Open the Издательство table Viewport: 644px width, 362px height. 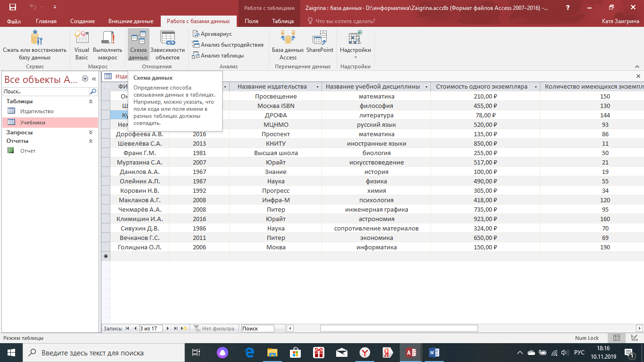coord(37,111)
